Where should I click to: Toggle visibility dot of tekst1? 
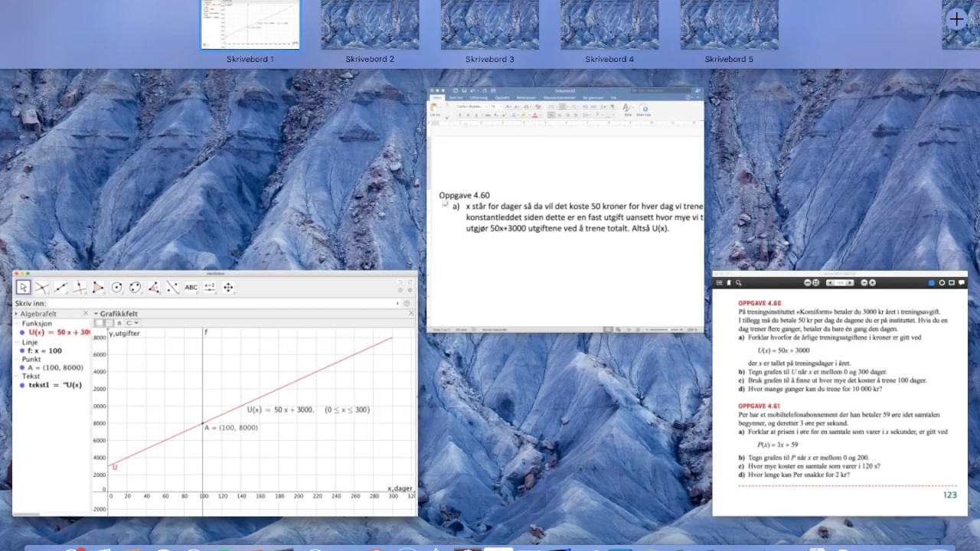pos(23,385)
